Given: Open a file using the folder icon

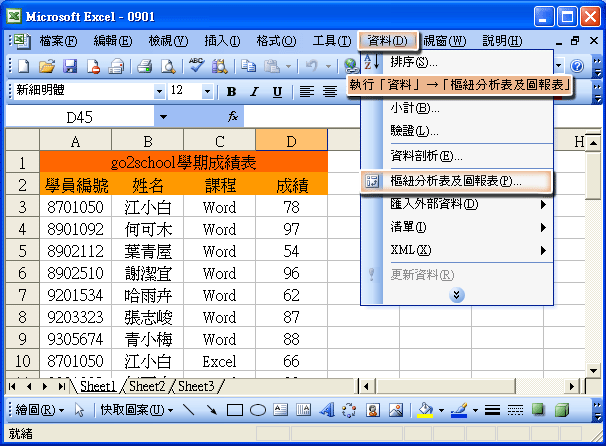Looking at the screenshot, I should point(47,66).
